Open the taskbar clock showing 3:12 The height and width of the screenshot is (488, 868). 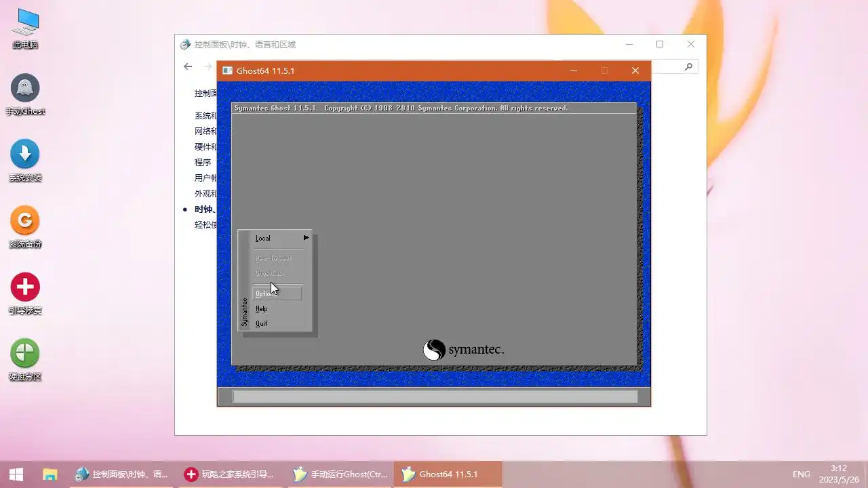[x=839, y=474]
